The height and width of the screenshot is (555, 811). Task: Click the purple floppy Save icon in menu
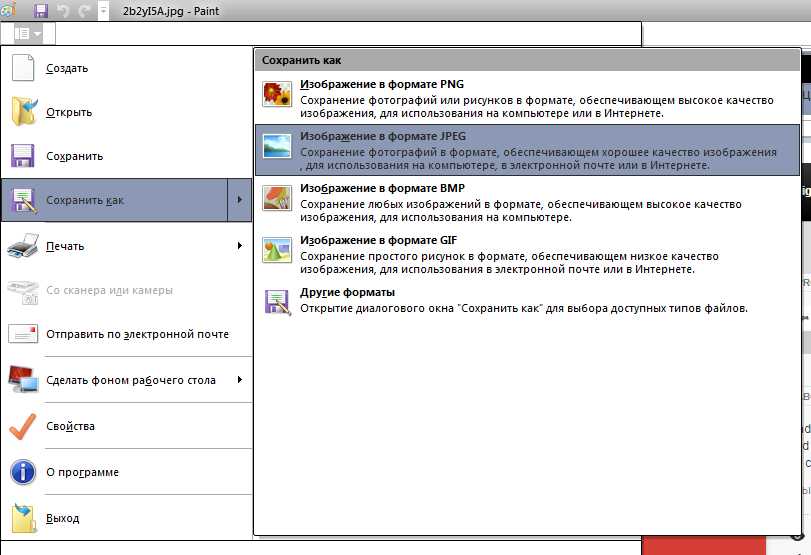tap(22, 156)
